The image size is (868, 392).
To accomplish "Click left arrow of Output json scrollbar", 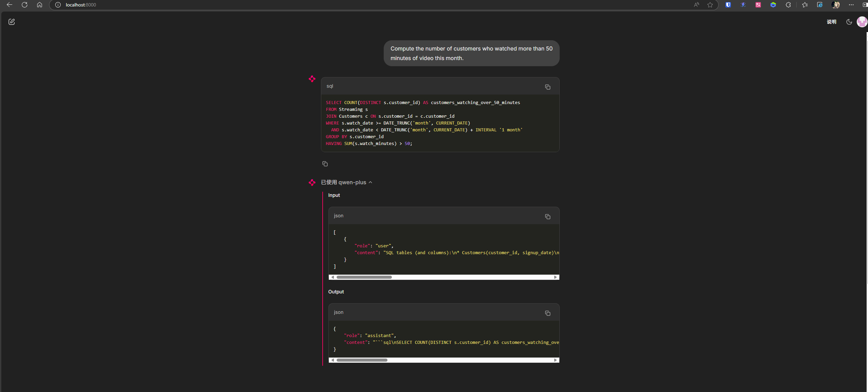I will [333, 360].
